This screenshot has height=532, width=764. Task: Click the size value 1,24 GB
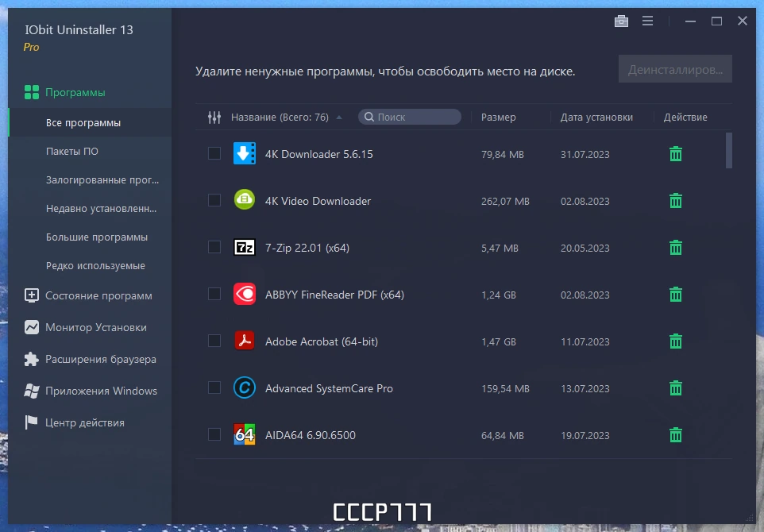(499, 295)
